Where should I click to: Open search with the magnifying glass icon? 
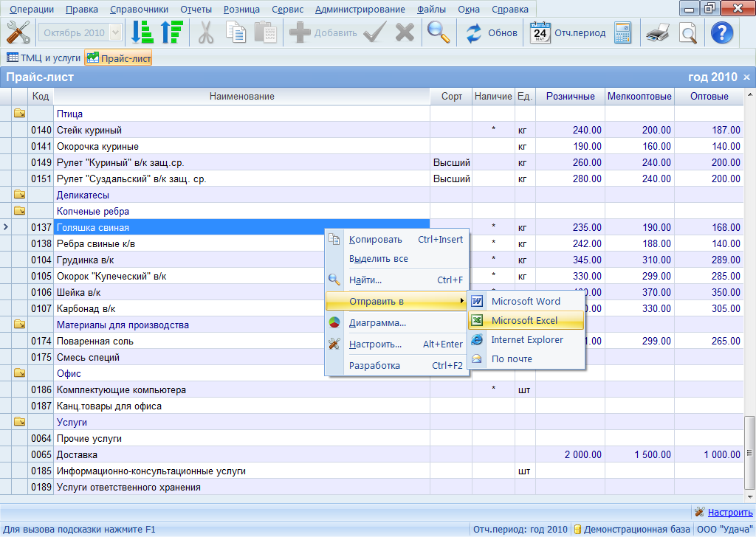tap(439, 32)
